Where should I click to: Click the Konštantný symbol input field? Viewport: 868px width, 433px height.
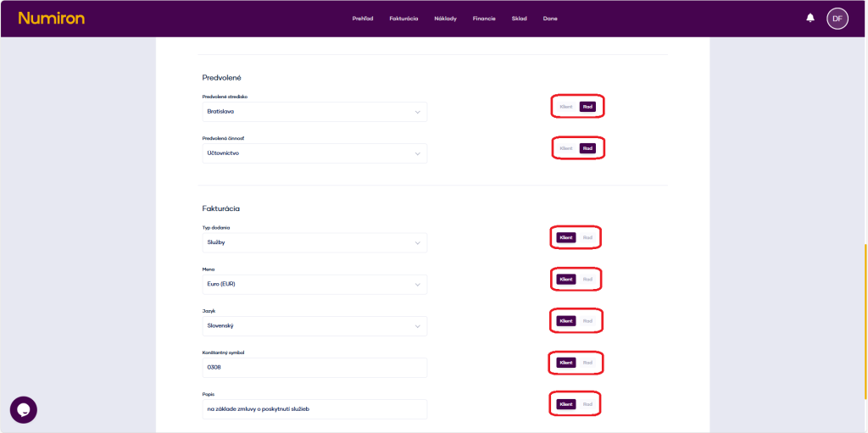314,367
